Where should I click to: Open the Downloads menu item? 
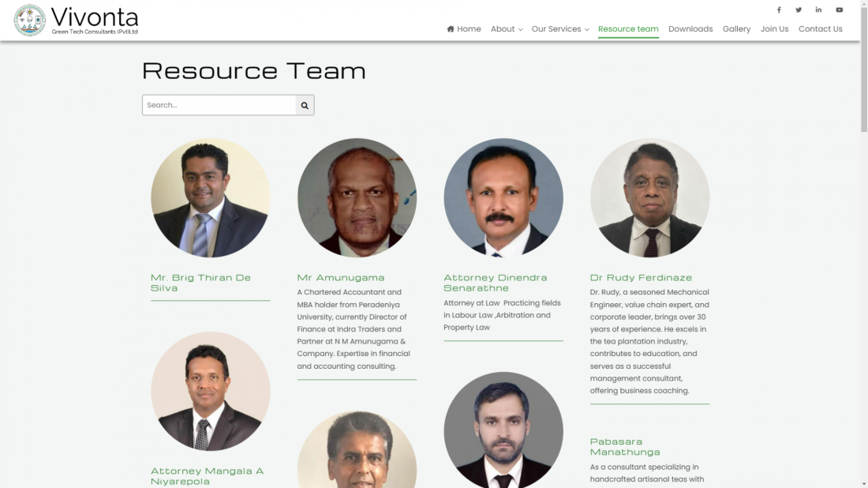pos(690,28)
